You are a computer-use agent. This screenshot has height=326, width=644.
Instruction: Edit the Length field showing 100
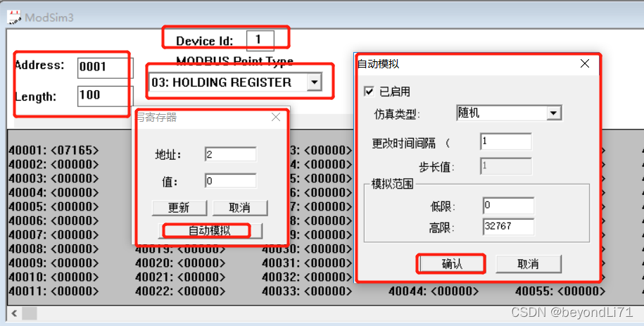pyautogui.click(x=105, y=96)
